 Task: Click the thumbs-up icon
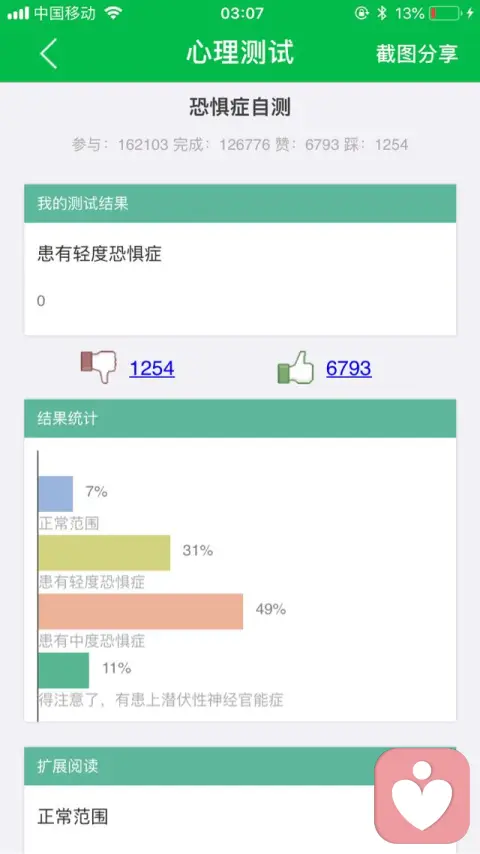pos(296,368)
